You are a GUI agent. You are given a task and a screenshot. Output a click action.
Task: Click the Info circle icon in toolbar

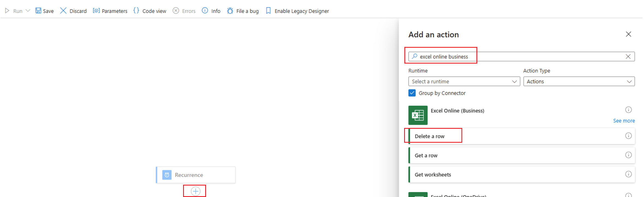pyautogui.click(x=205, y=11)
